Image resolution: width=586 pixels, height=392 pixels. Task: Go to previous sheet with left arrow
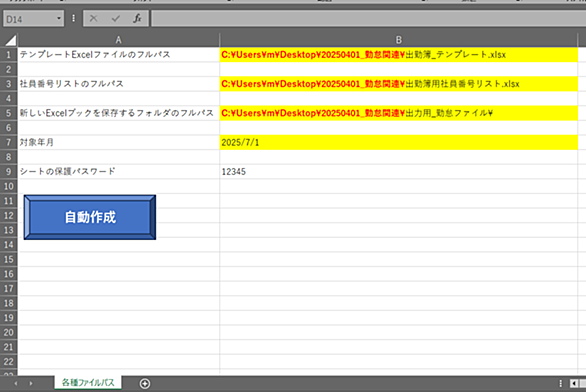16,383
